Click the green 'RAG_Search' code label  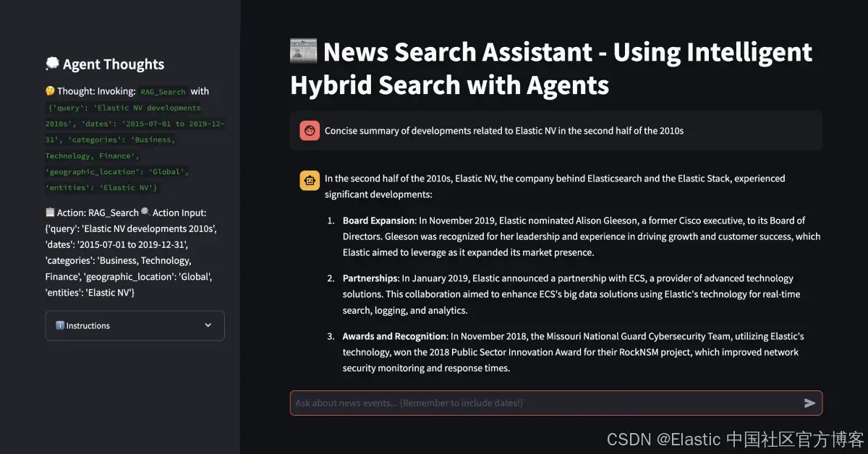[163, 92]
